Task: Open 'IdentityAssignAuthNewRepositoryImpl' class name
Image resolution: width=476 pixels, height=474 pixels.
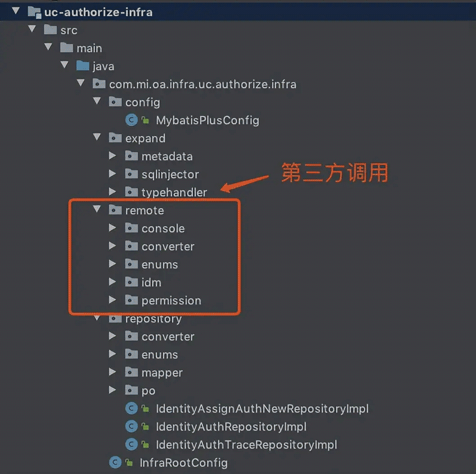Action: (262, 409)
